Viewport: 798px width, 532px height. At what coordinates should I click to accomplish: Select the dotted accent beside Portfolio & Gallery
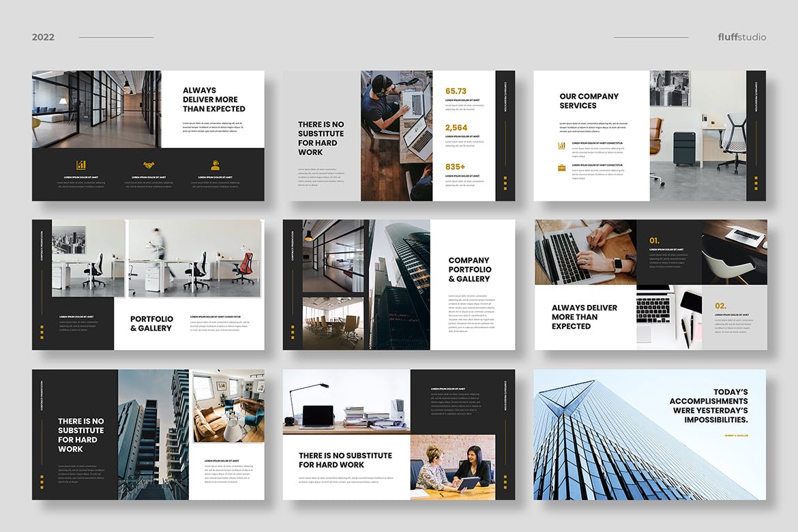[42, 331]
